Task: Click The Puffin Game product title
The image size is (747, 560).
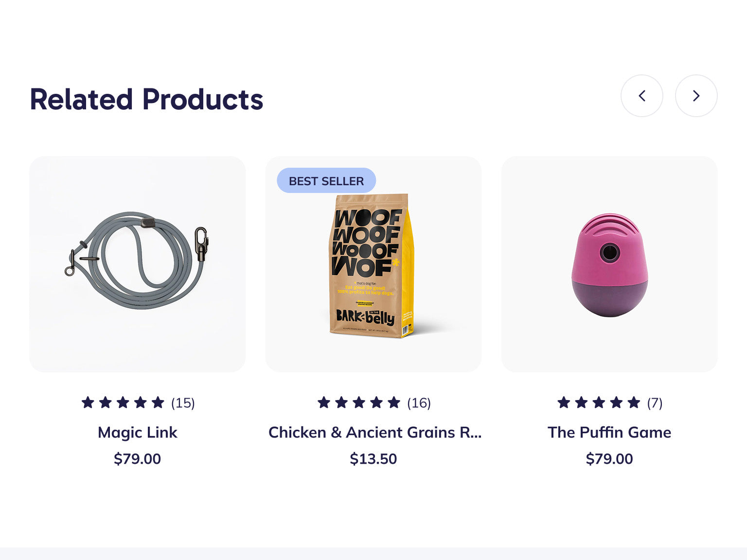Action: pos(609,432)
